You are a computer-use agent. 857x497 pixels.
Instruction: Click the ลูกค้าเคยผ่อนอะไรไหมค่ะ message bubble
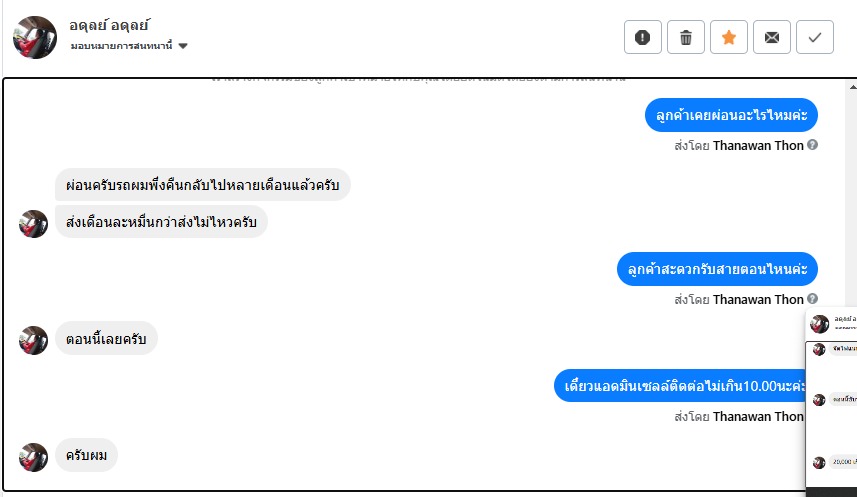click(x=731, y=116)
